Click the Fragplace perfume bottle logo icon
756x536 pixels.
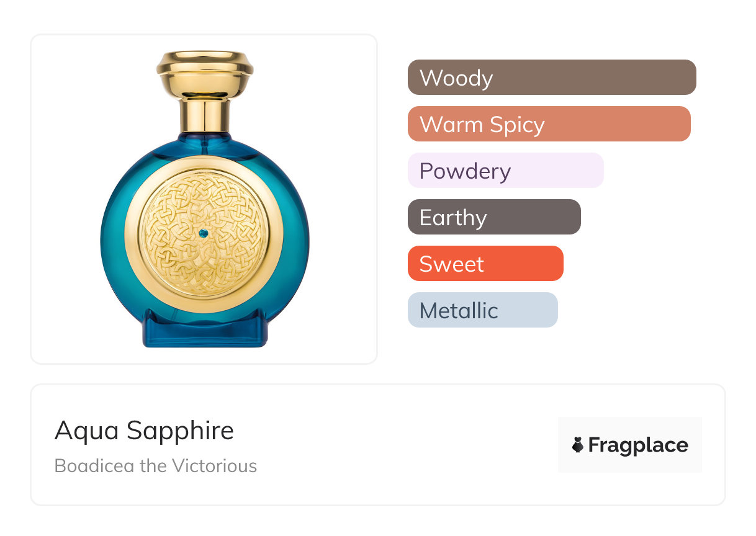[x=578, y=445]
